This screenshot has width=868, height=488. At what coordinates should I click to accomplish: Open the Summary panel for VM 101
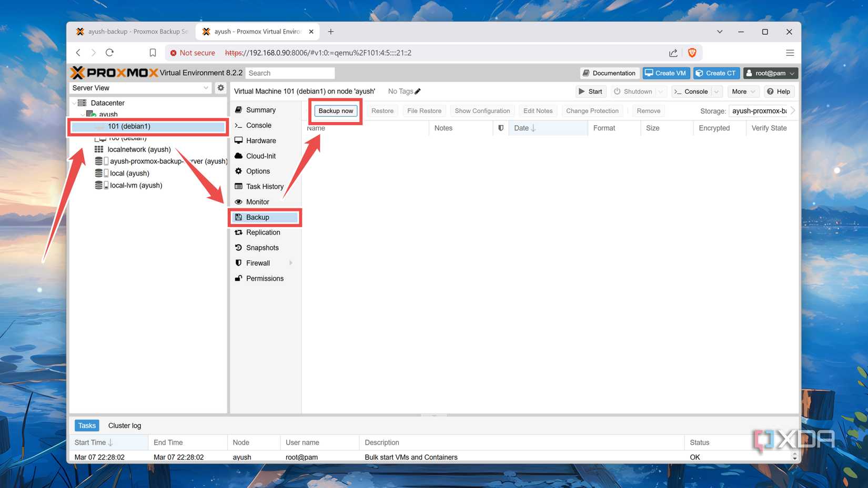(x=259, y=110)
